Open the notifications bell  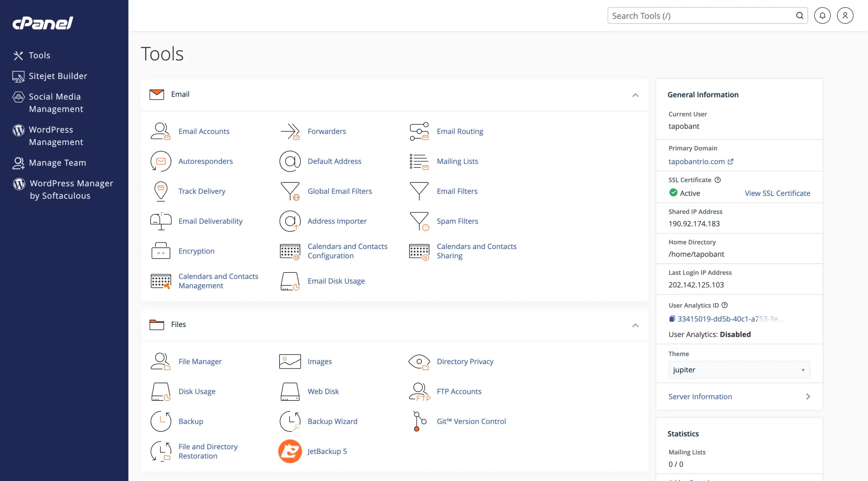coord(823,15)
